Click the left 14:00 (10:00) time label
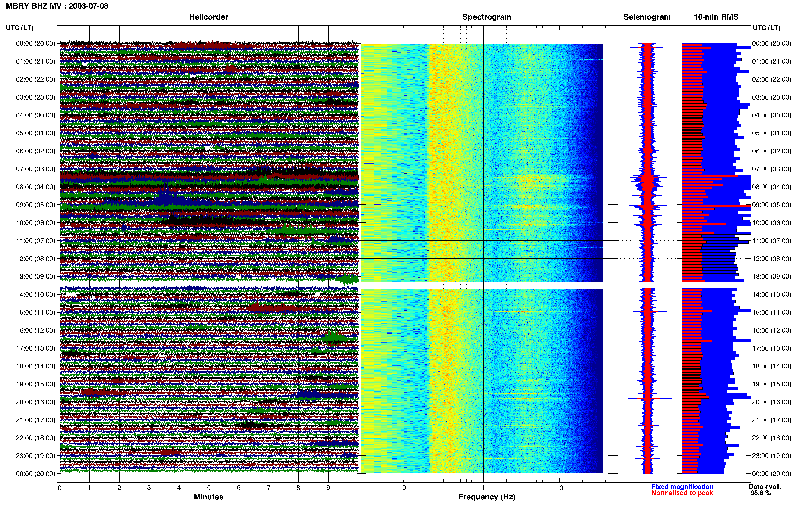812x508 pixels. (36, 295)
